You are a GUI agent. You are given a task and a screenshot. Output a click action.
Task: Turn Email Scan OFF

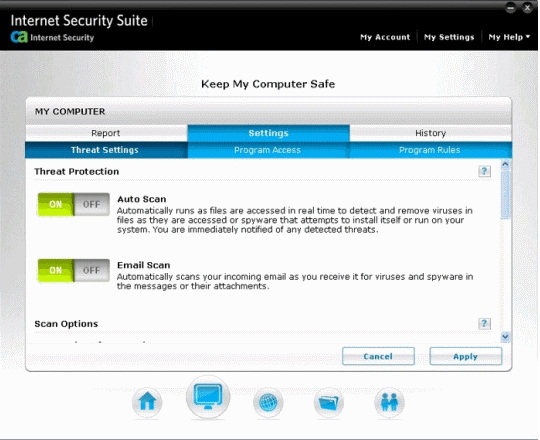(x=92, y=271)
